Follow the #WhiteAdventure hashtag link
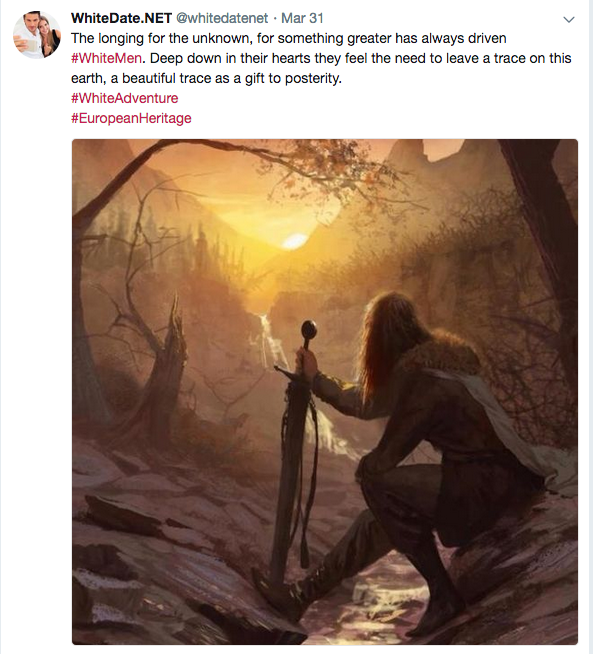The image size is (593, 654). (x=124, y=98)
